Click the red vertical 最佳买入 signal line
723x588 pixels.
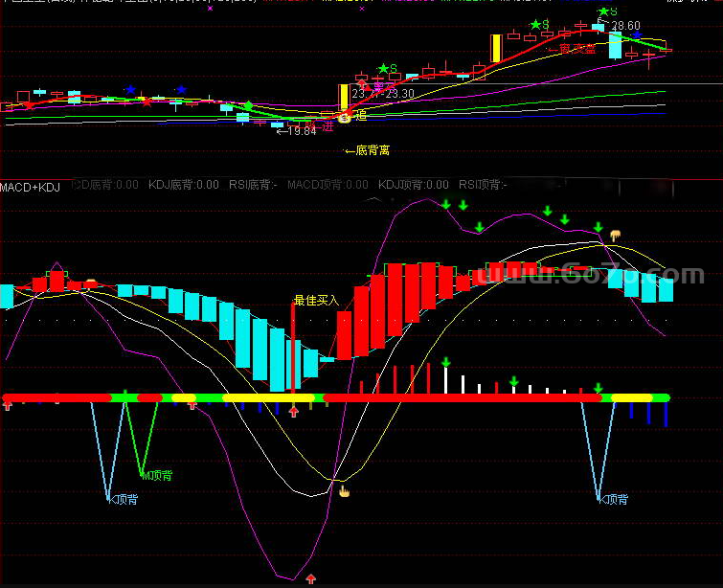click(293, 349)
